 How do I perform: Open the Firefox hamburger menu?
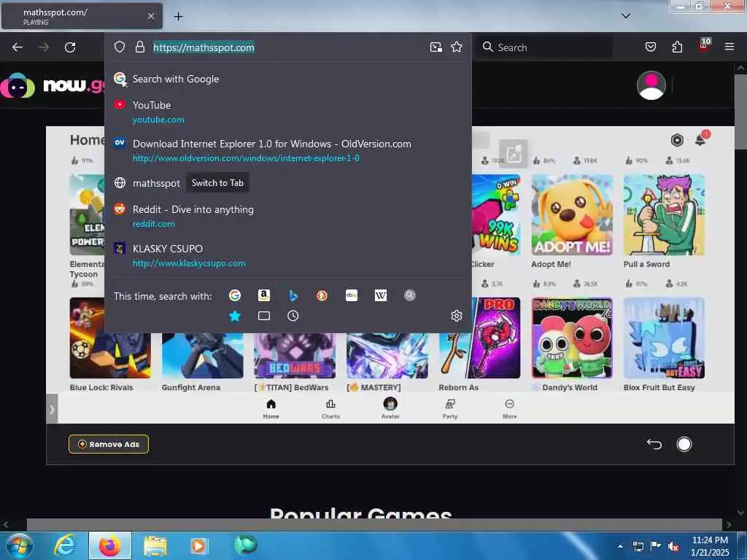pos(729,47)
